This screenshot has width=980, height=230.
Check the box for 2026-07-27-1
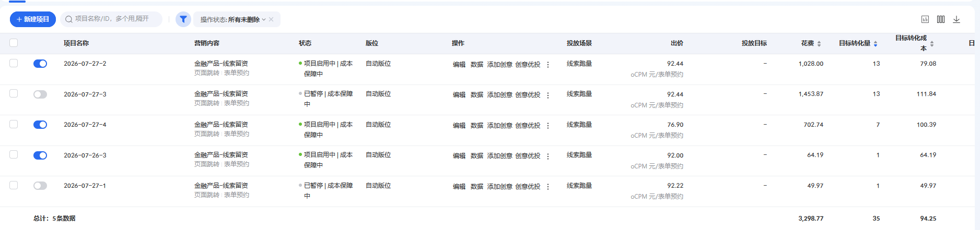point(14,185)
